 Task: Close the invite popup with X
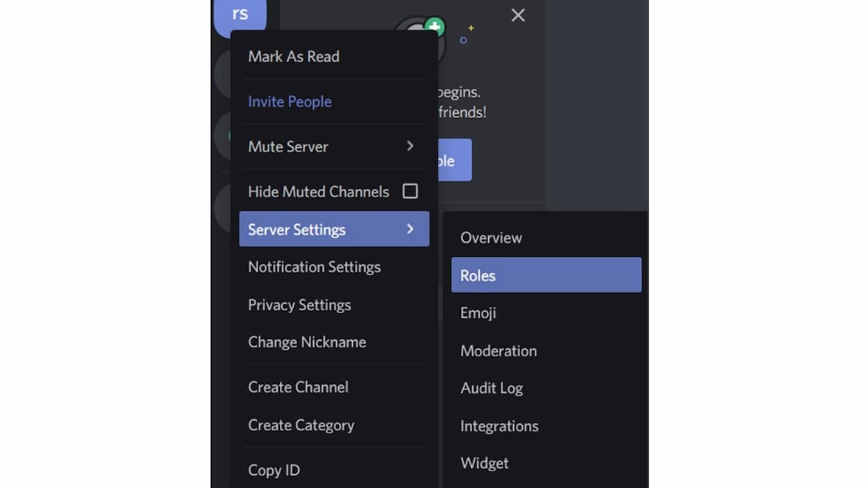518,15
